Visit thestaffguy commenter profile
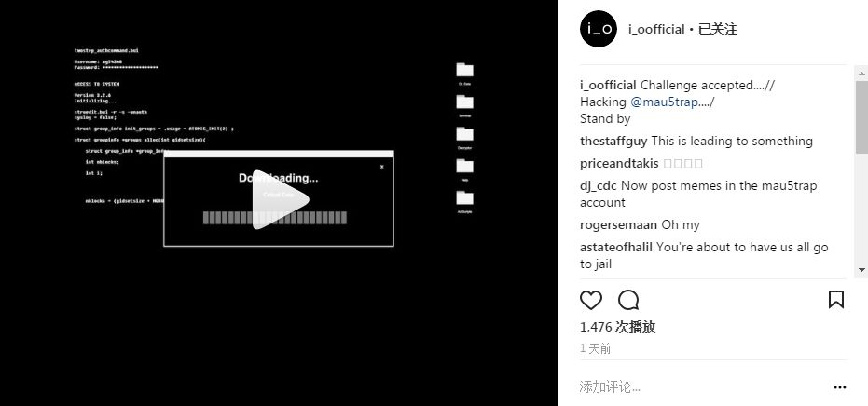This screenshot has width=868, height=406. pos(613,141)
